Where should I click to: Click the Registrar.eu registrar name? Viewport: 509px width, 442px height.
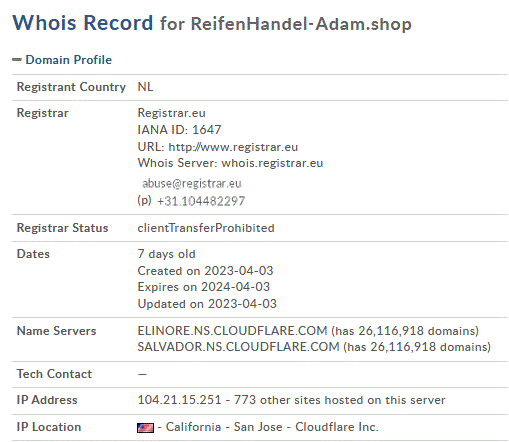(x=171, y=113)
